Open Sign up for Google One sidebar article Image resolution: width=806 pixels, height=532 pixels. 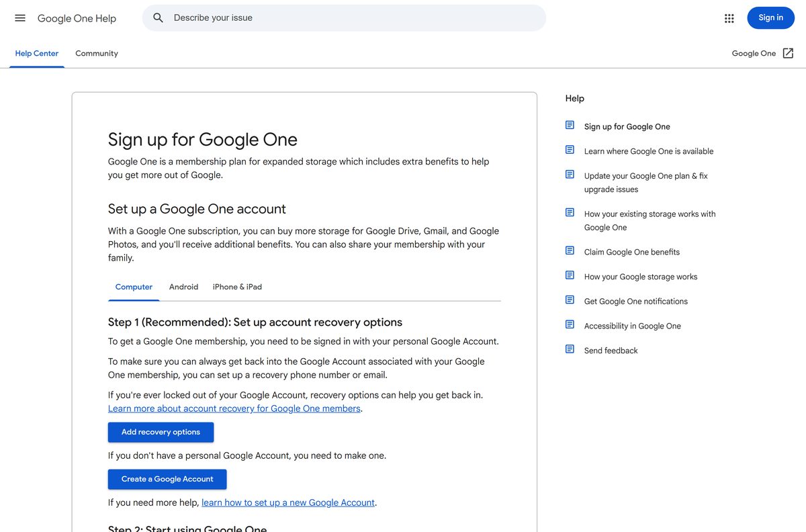627,126
